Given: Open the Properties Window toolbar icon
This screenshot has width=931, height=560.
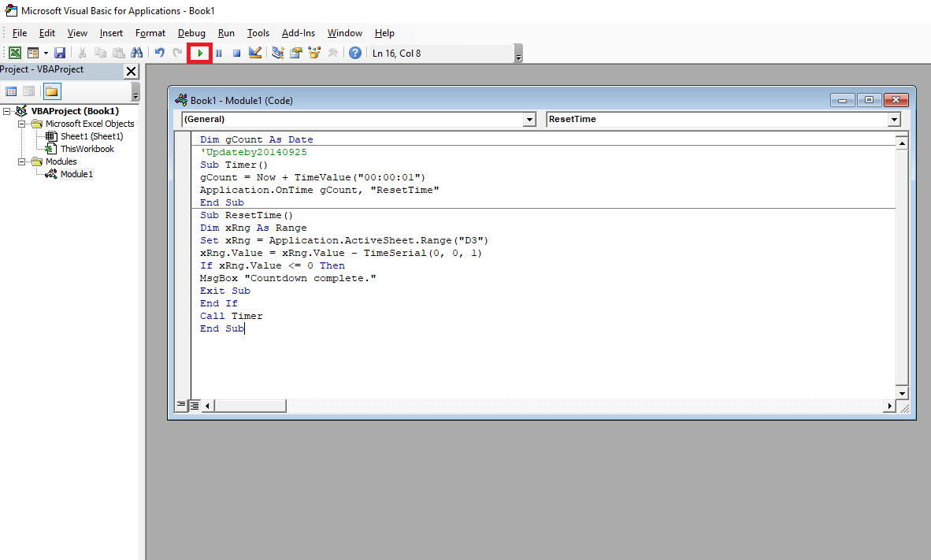Looking at the screenshot, I should click(x=296, y=53).
